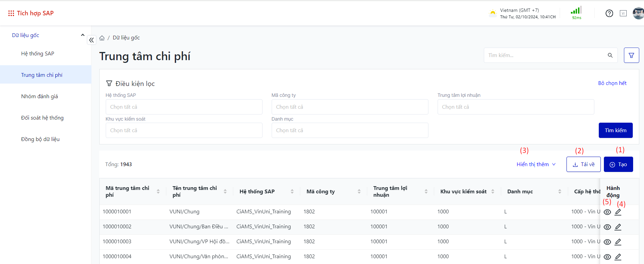Collapse the Dữ liệu gốc sidebar group
Screen dimensions: 644x264
[82, 35]
